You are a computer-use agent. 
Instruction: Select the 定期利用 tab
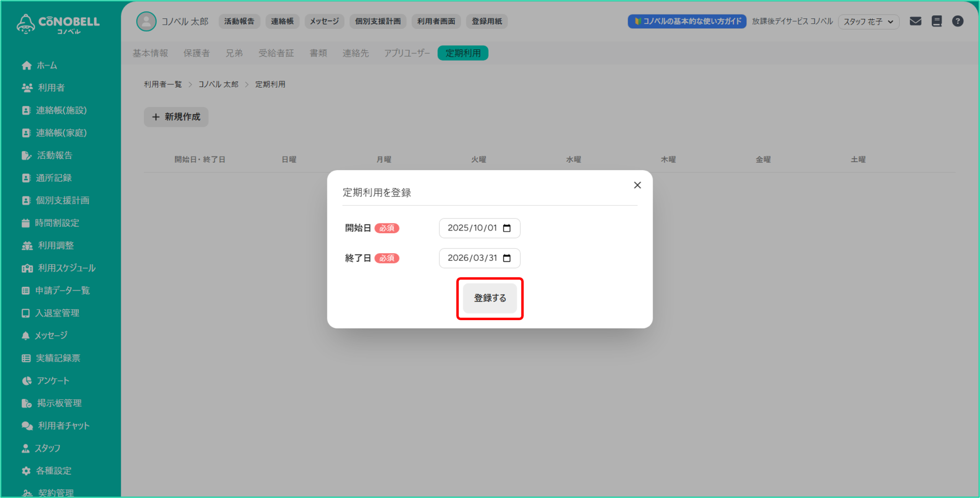pos(463,53)
